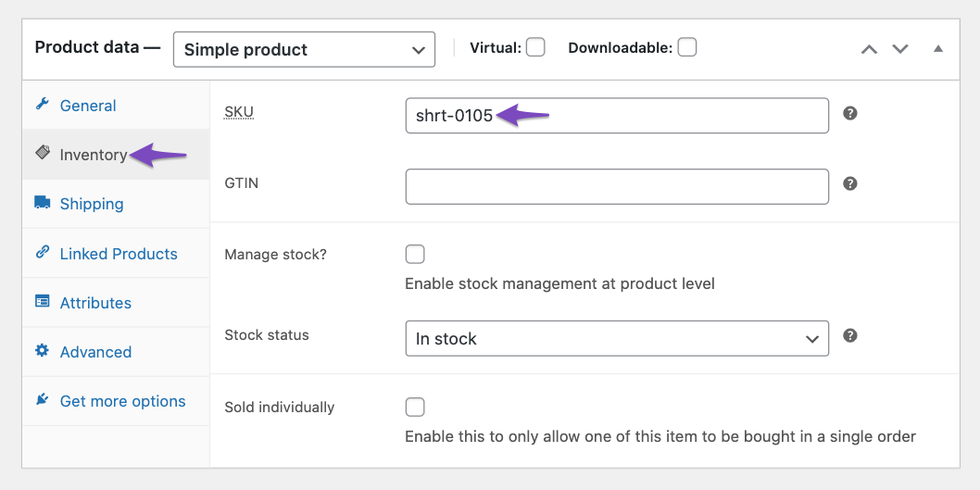Check the Sold individually checkbox
The image size is (980, 490).
(x=415, y=407)
